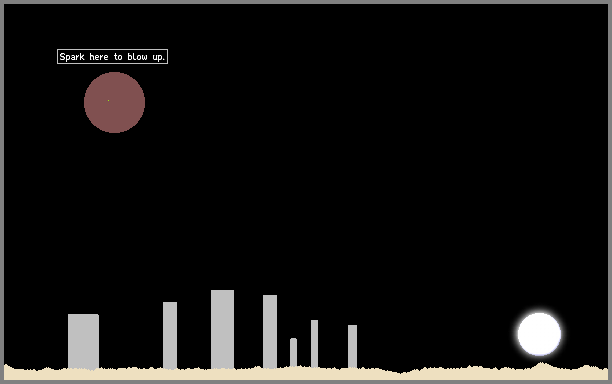
Task: Click the word "Spark" on the sign
Action: (72, 57)
